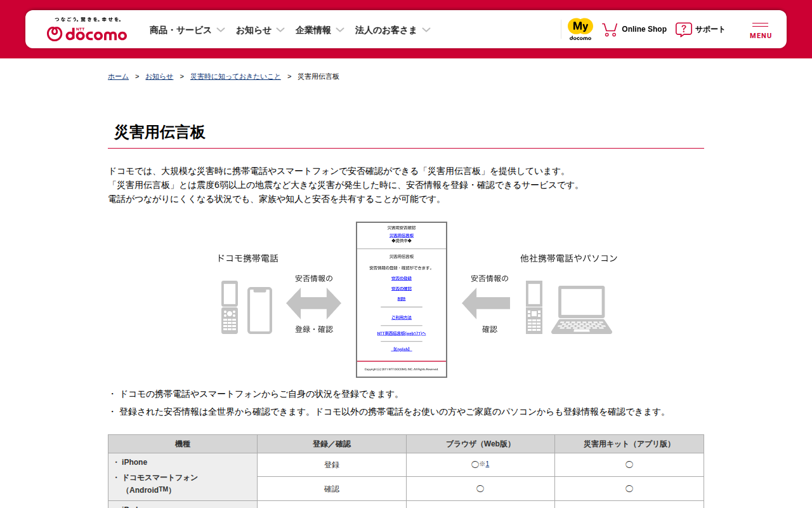Click the sentence starting 電話がつながりにくくなる状況でも
The height and width of the screenshot is (508, 812).
275,199
